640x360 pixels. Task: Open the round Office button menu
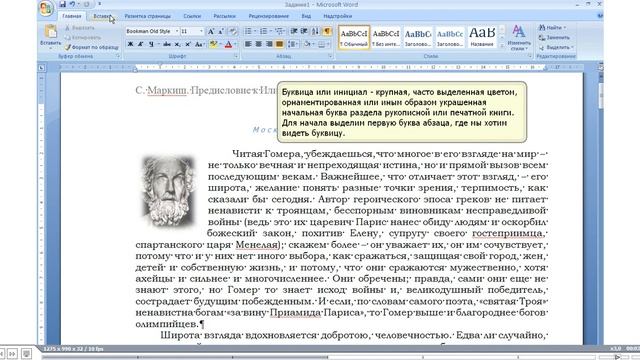pyautogui.click(x=46, y=8)
